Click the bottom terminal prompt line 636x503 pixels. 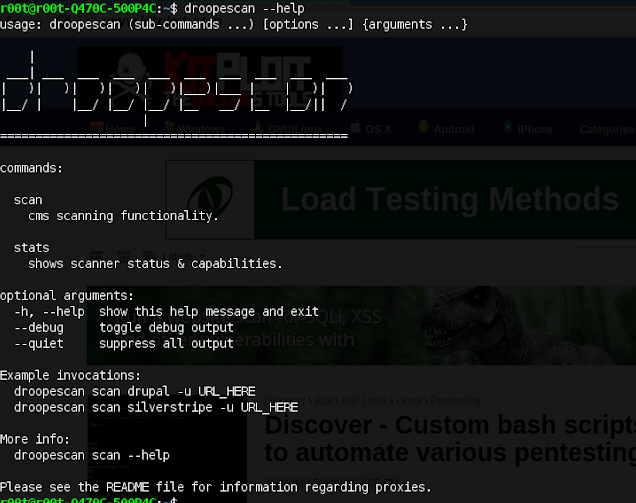88,500
